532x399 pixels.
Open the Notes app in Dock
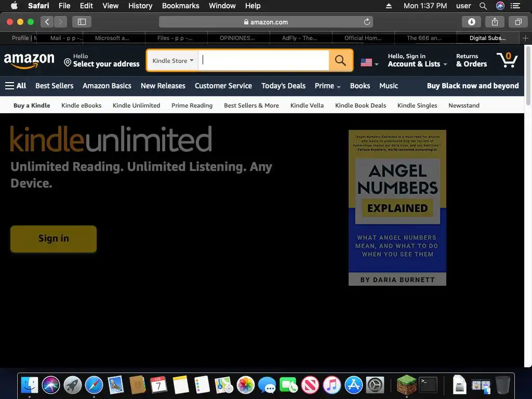coord(180,385)
